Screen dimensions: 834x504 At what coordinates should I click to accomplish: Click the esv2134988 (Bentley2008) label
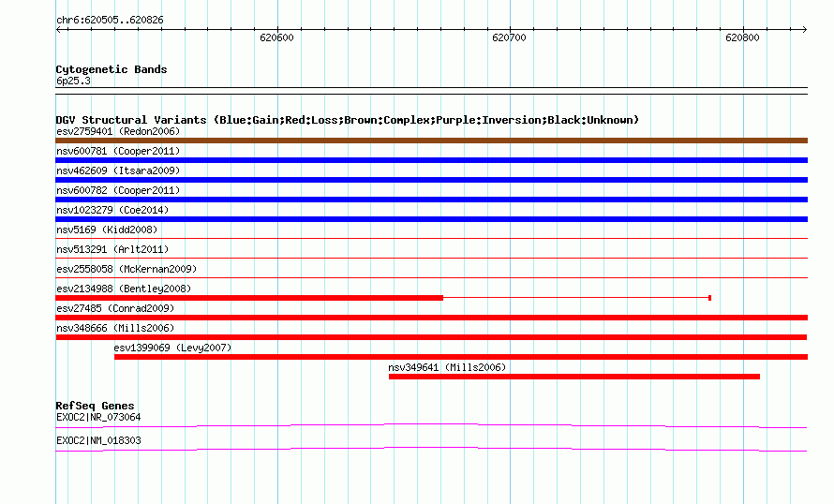point(124,289)
